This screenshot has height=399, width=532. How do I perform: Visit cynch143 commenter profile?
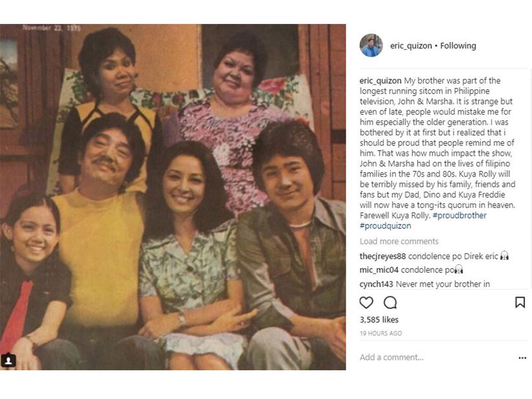[x=376, y=284]
